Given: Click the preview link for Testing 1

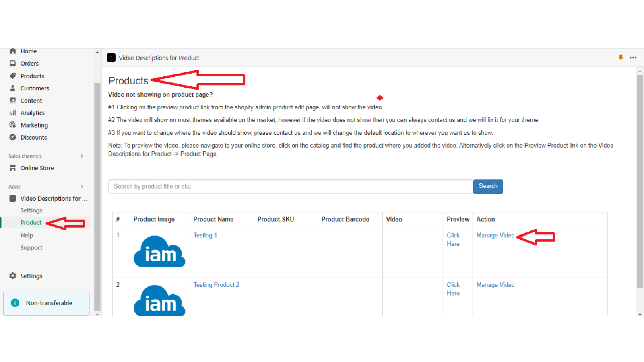Looking at the screenshot, I should [453, 239].
